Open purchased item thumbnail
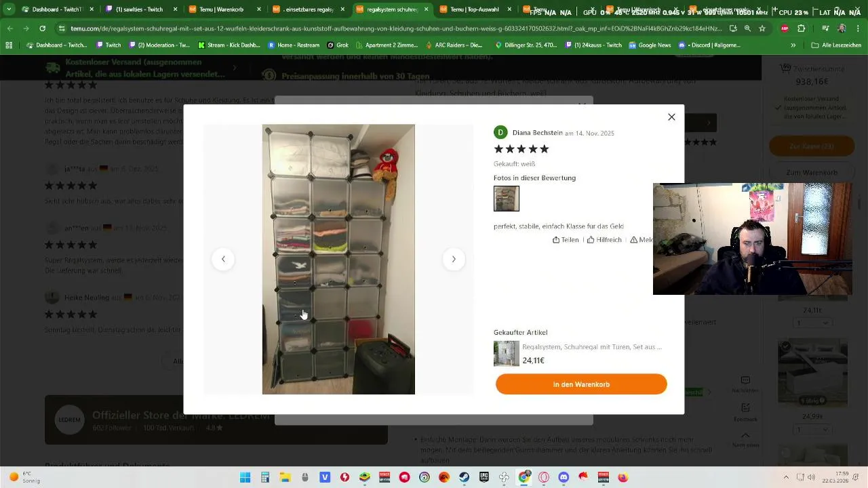This screenshot has height=488, width=868. click(507, 353)
